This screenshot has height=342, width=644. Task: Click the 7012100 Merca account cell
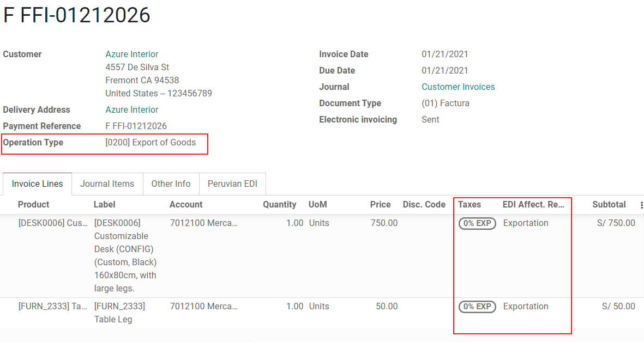(x=204, y=223)
